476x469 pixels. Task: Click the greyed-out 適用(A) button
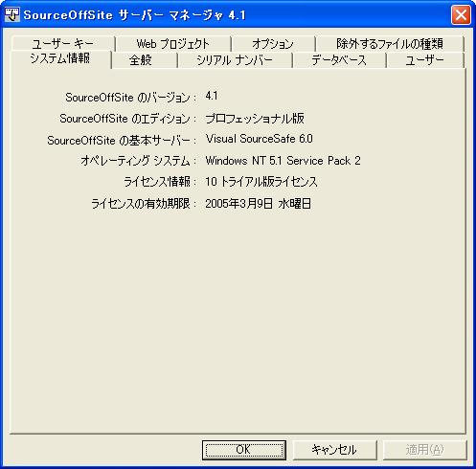coord(424,450)
